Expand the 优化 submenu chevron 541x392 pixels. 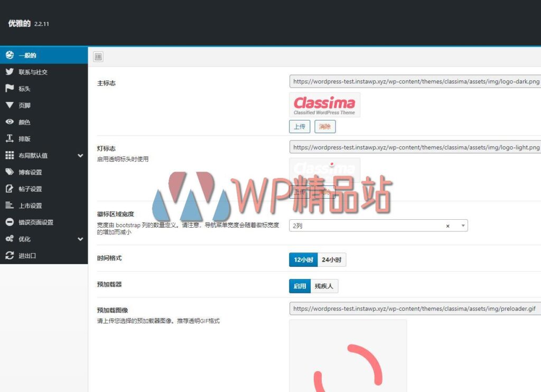coord(80,239)
